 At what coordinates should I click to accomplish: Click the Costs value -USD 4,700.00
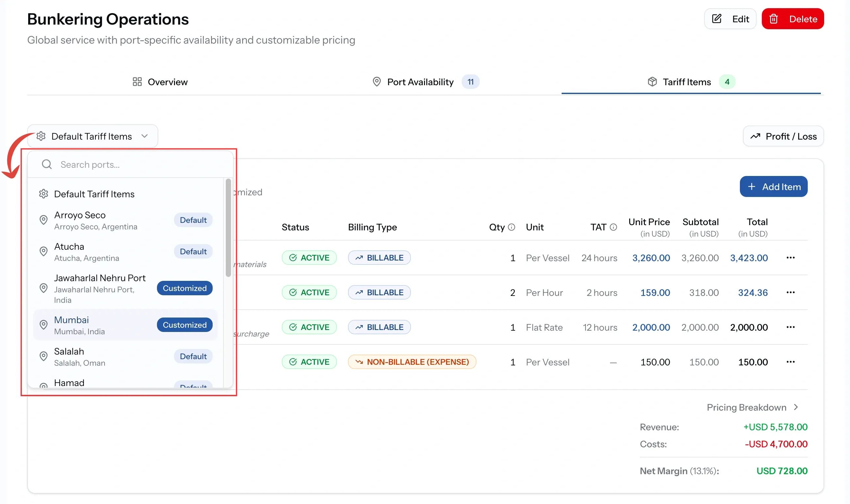[x=776, y=444]
